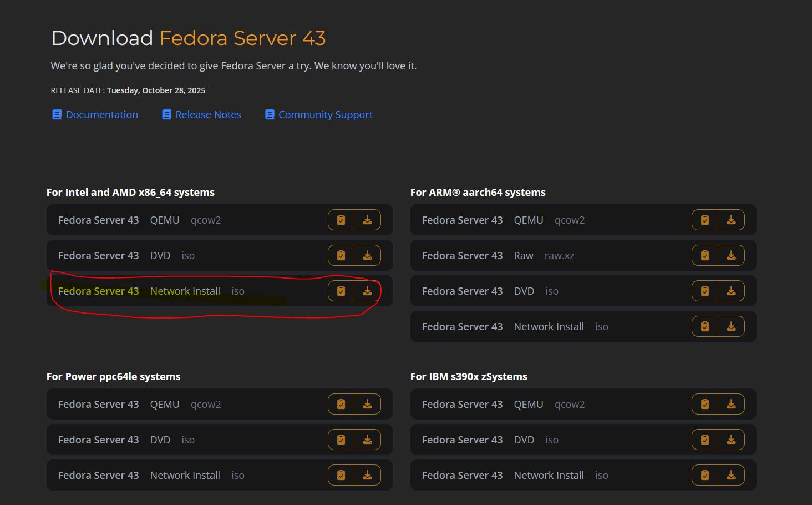This screenshot has width=812, height=505.
Task: Click 'Download Fedora Server 43' title
Action: (189, 38)
